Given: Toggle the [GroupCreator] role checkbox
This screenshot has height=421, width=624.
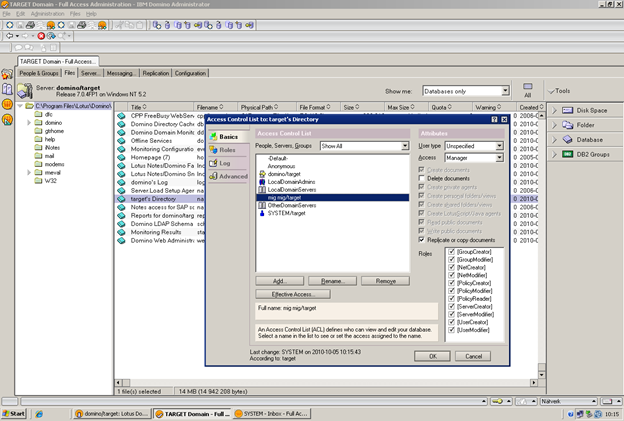Looking at the screenshot, I should 451,251.
